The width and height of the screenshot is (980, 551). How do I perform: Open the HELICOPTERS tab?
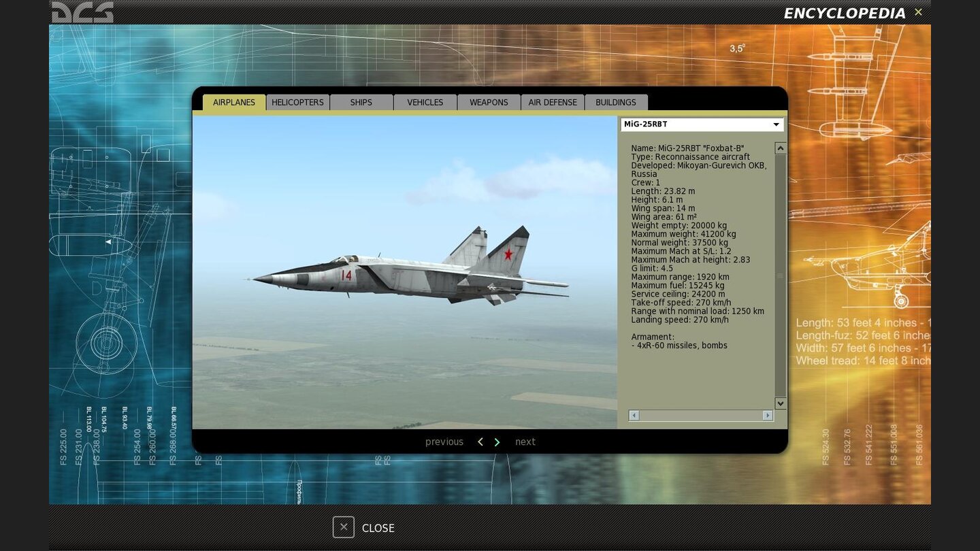coord(297,102)
